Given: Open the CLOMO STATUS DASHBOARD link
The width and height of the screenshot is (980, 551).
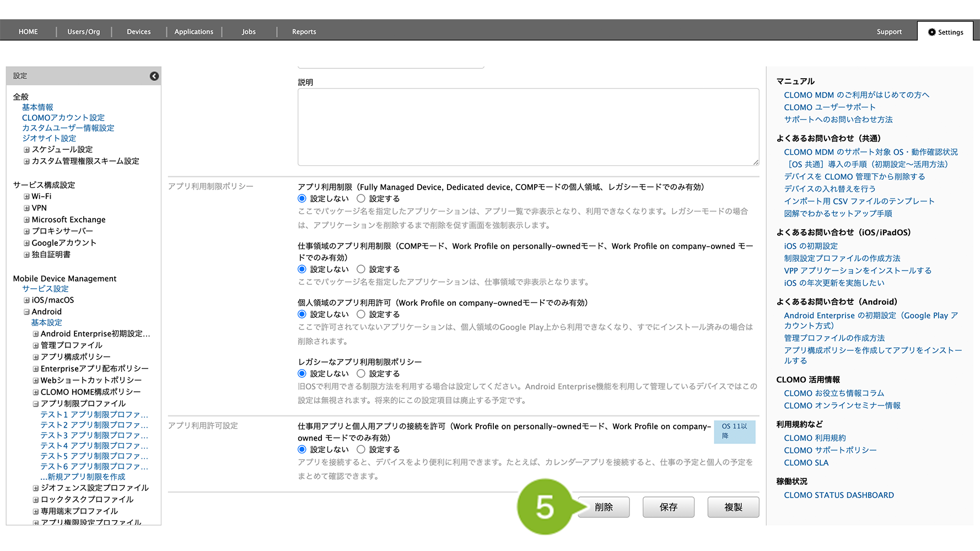Looking at the screenshot, I should (838, 495).
